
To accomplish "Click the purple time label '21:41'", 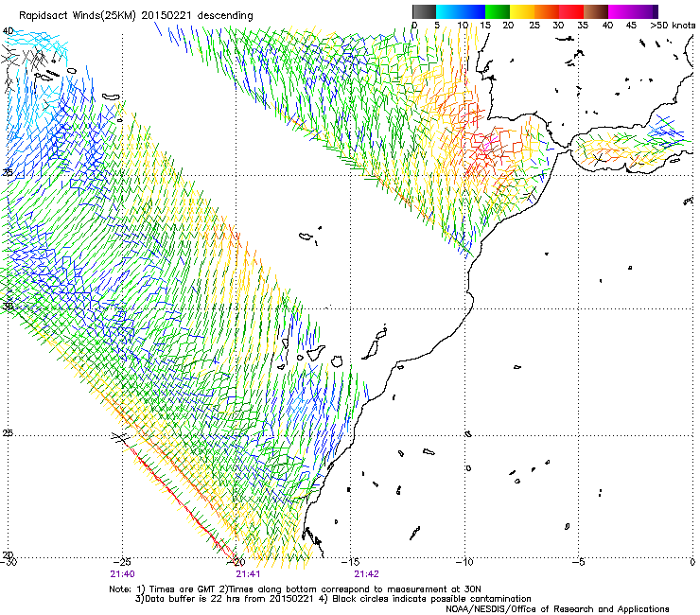I will click(x=248, y=574).
